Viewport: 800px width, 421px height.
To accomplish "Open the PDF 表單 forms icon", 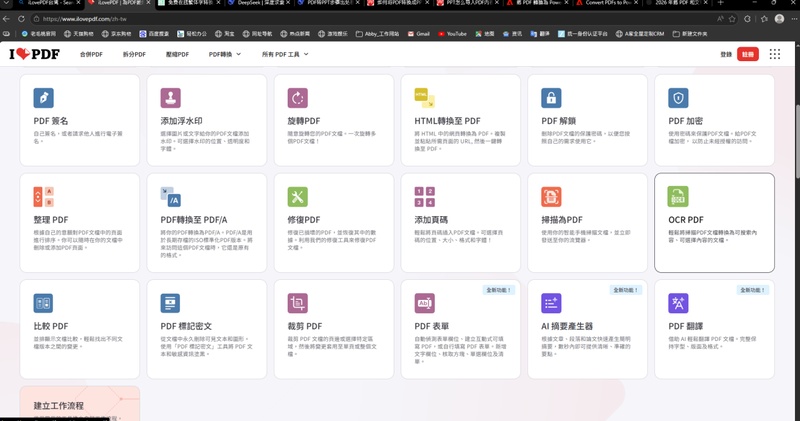I will pyautogui.click(x=424, y=303).
